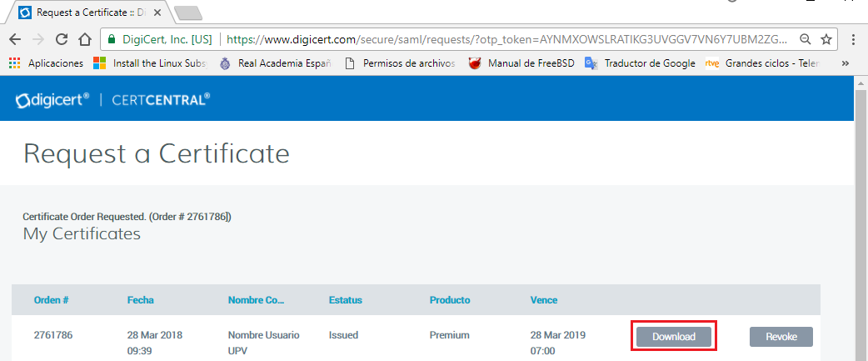Click the address bar URL field
The width and height of the screenshot is (868, 361).
tap(500, 39)
